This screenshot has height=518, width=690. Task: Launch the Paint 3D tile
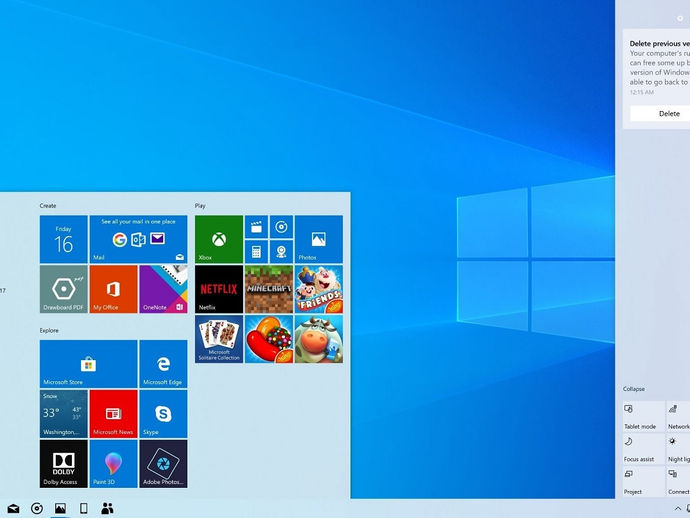(114, 464)
